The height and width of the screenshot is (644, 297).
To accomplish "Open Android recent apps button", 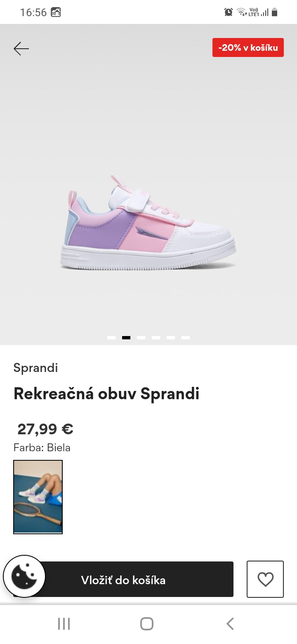I will (64, 623).
